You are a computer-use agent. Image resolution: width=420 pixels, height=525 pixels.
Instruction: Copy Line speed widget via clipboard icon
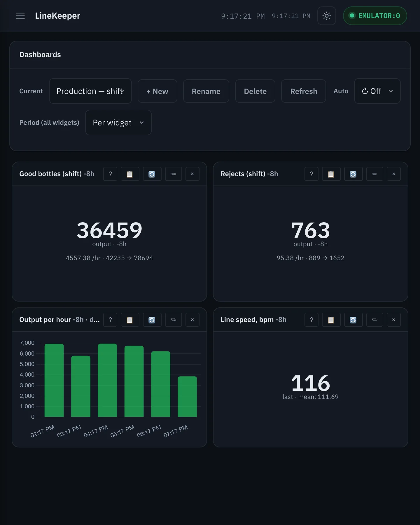point(331,320)
